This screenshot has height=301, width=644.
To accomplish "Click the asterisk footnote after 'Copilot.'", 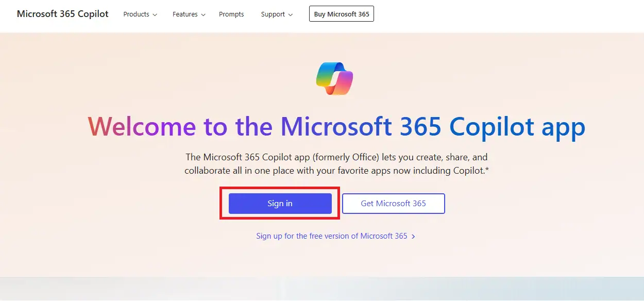I will pyautogui.click(x=487, y=170).
